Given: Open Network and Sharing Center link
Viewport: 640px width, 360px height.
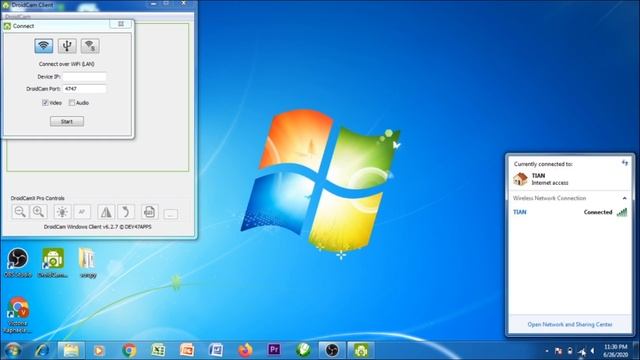Looking at the screenshot, I should (x=570, y=324).
